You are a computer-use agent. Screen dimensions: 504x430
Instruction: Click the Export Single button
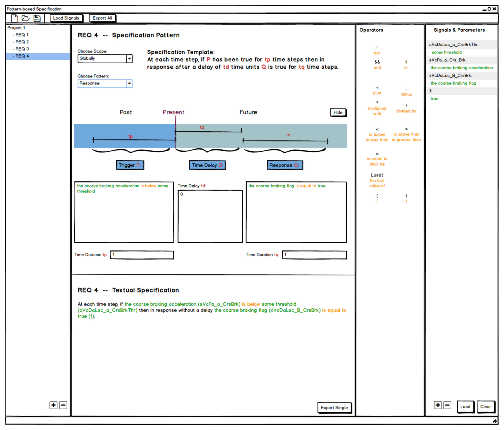pyautogui.click(x=334, y=408)
